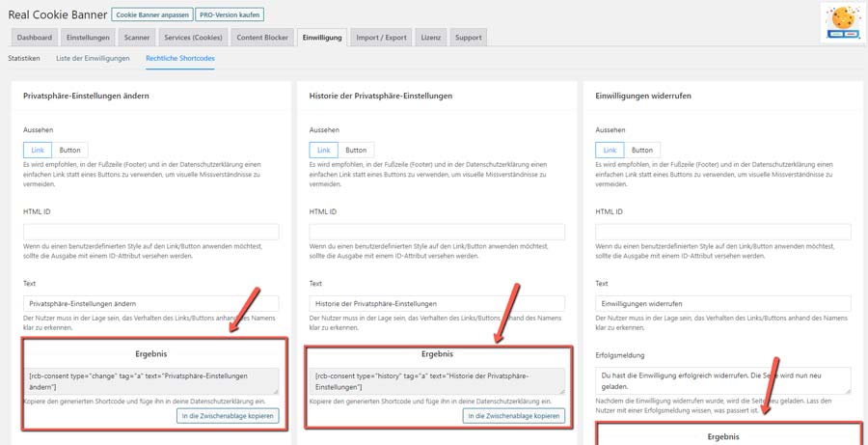
Task: Select 'Rechtliche Shortcodes' sub-tab
Action: click(x=180, y=58)
